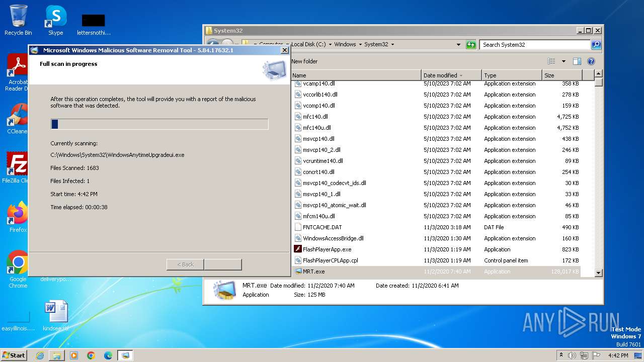Click the Explorer vertical scrollbar up arrow
Image resolution: width=644 pixels, height=362 pixels.
pos(599,74)
